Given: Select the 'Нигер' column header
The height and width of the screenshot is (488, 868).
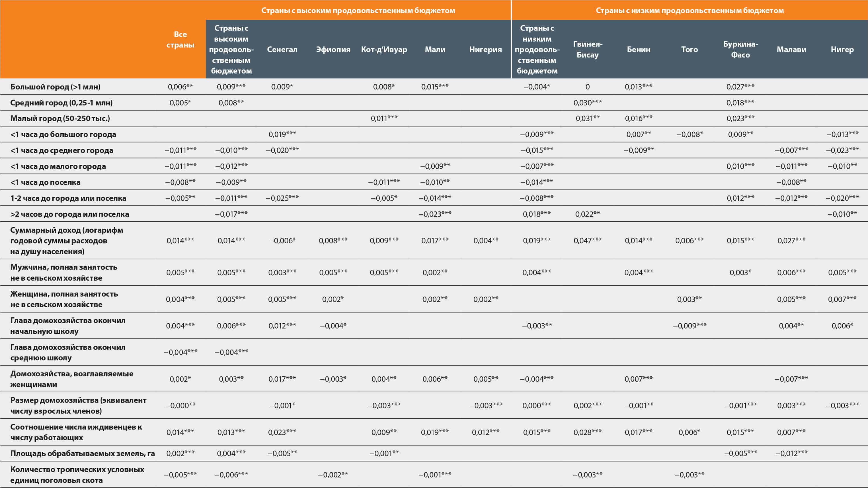Looking at the screenshot, I should click(842, 50).
